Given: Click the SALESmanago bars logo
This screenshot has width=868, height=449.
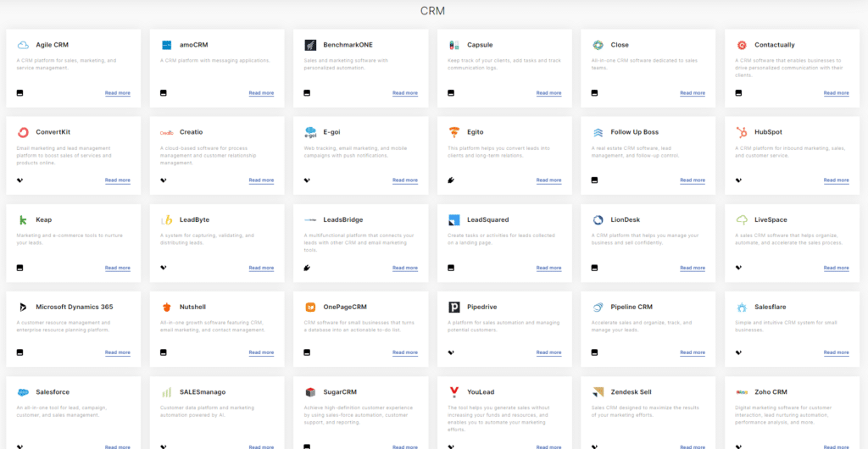Looking at the screenshot, I should (166, 392).
